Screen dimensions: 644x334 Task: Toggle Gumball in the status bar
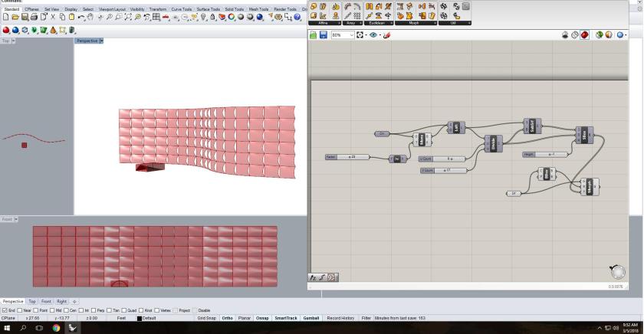pyautogui.click(x=310, y=317)
